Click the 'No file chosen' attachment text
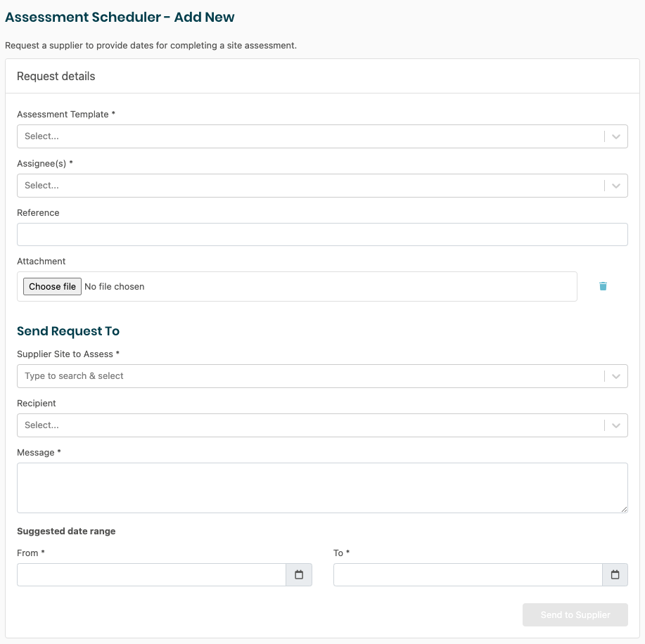The height and width of the screenshot is (644, 645). pyautogui.click(x=115, y=287)
